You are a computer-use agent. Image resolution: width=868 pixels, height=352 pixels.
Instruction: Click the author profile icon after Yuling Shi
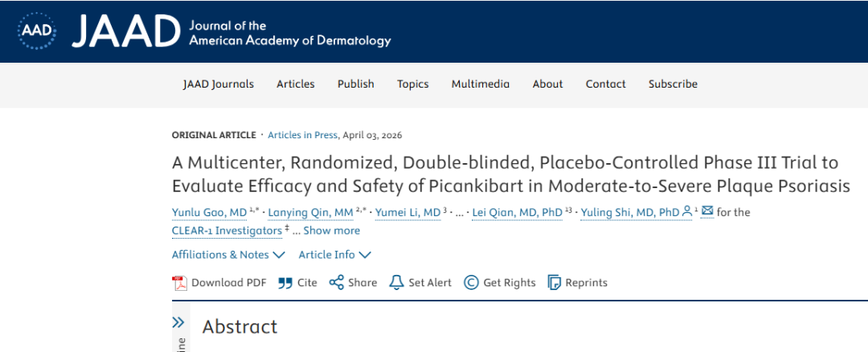688,211
